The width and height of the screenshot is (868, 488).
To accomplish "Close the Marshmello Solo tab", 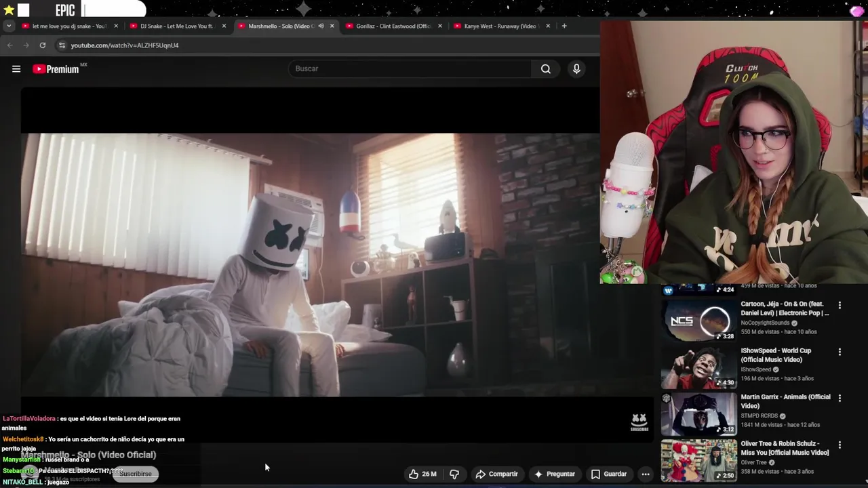I will (x=332, y=26).
